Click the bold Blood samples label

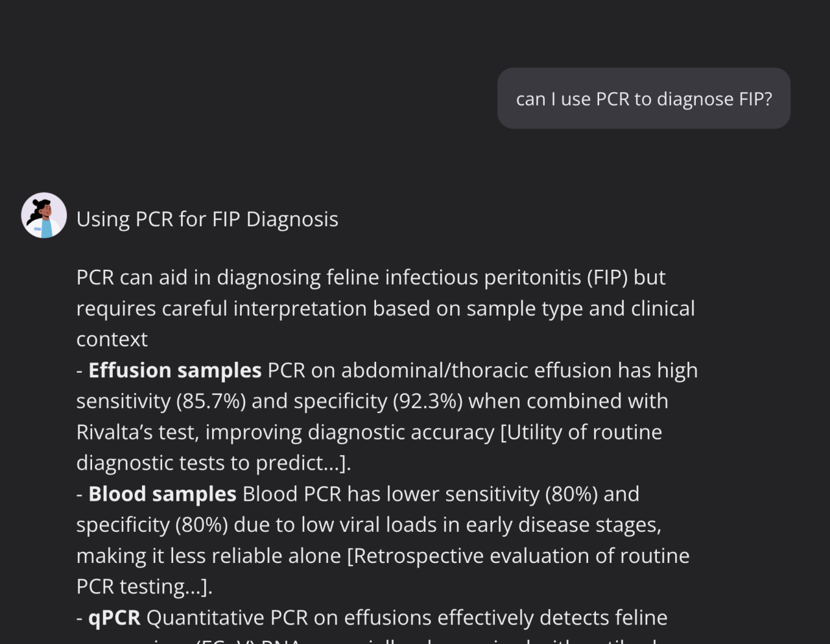(x=162, y=494)
